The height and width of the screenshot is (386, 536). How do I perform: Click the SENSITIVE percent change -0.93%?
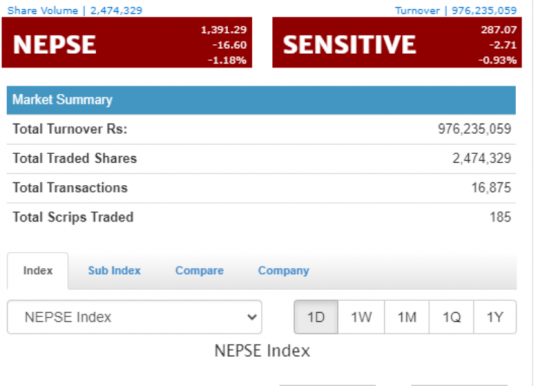(x=497, y=61)
